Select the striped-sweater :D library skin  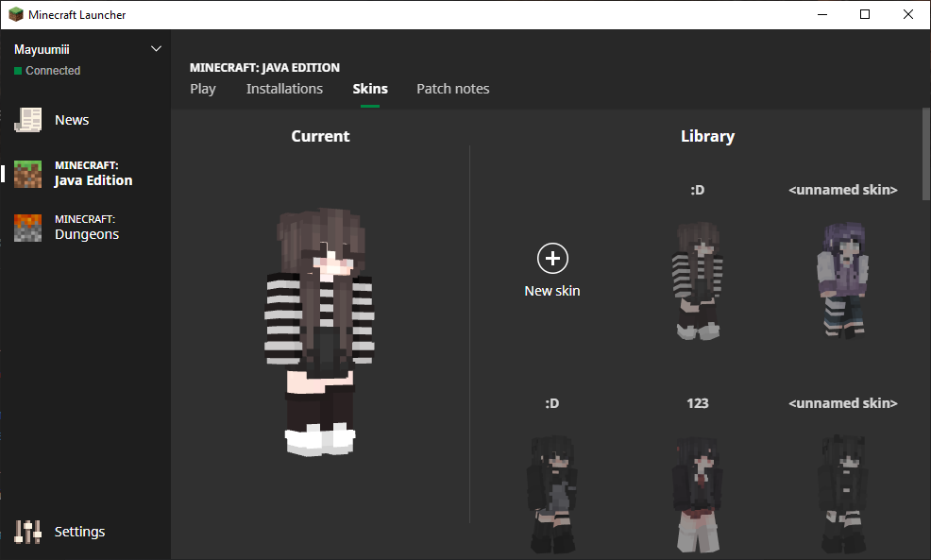click(x=698, y=280)
